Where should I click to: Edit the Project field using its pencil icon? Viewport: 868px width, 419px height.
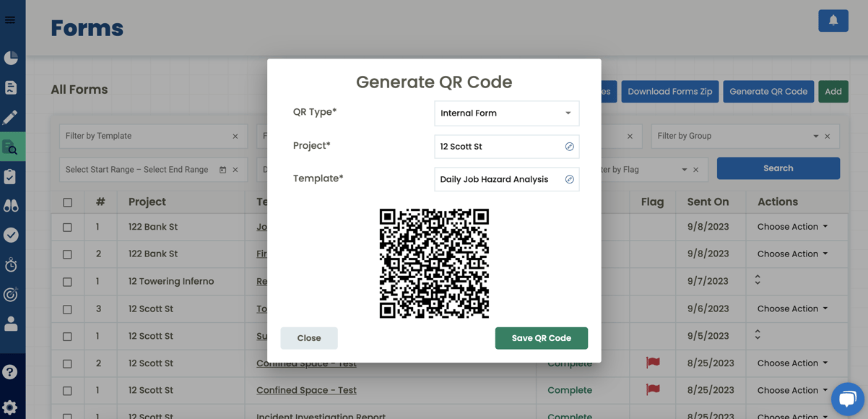coord(570,146)
